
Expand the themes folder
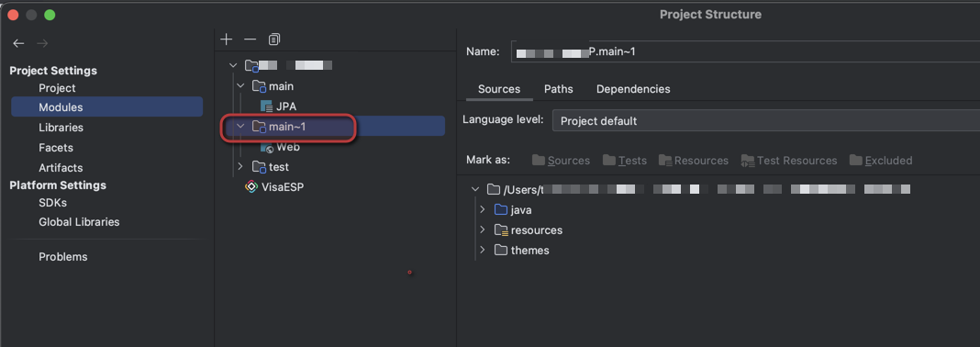[x=483, y=250]
